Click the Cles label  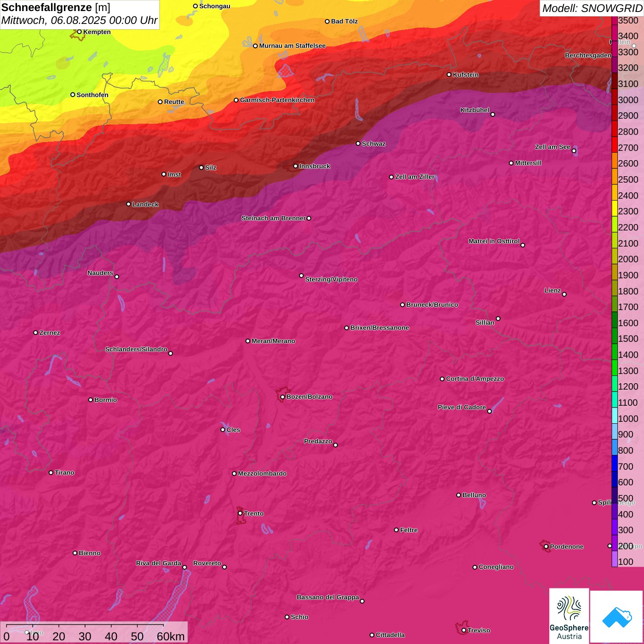pyautogui.click(x=233, y=430)
